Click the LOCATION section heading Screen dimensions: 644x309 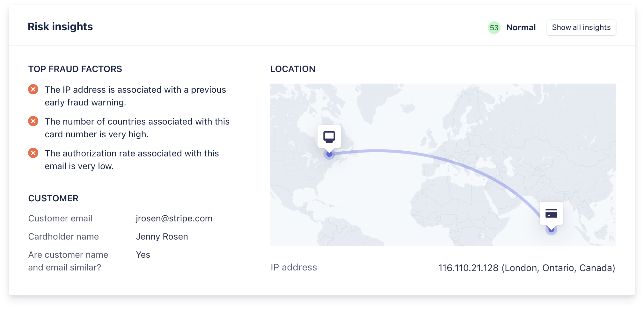point(293,69)
